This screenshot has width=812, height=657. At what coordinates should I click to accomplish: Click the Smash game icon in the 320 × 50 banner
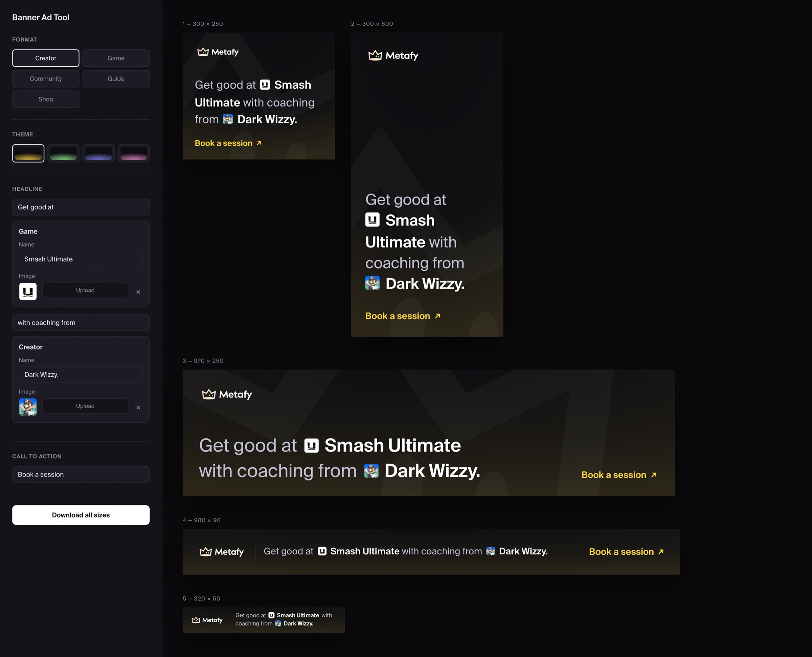click(x=271, y=615)
